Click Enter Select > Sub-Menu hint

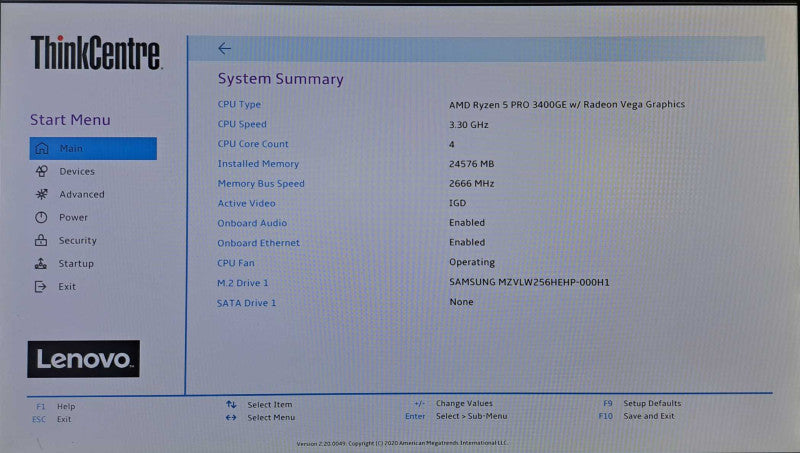(456, 416)
